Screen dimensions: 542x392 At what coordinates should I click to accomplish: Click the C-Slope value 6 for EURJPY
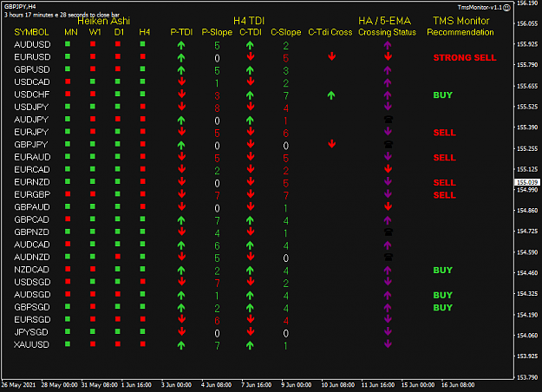pos(286,133)
